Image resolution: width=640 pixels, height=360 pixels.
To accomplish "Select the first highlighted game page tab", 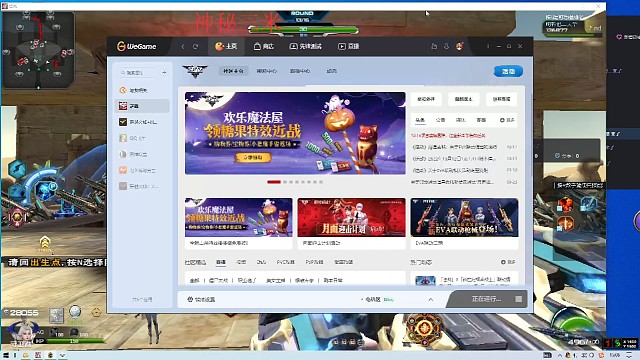I will click(x=233, y=71).
